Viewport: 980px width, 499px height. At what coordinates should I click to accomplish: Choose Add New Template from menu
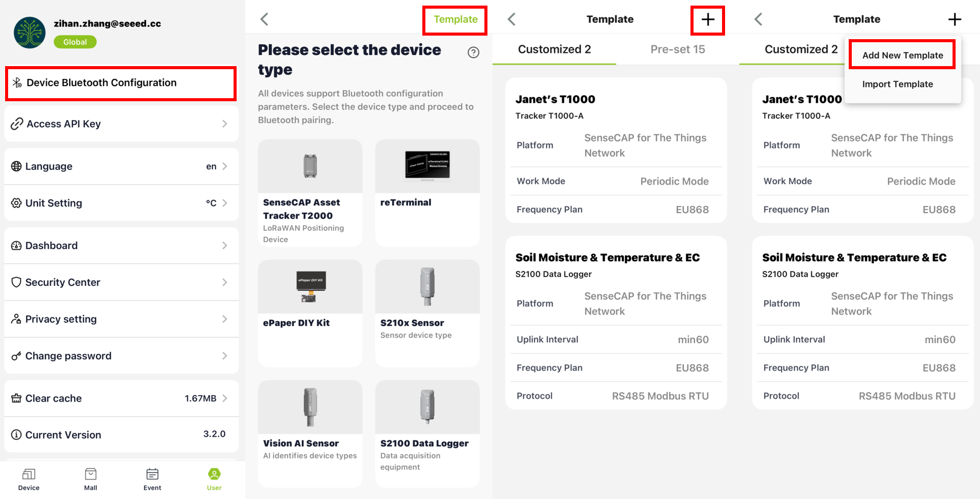click(x=902, y=55)
